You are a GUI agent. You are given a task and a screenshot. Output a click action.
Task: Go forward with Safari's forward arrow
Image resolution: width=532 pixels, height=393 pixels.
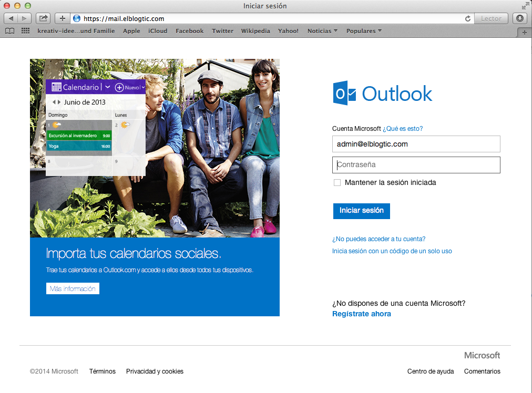[x=24, y=18]
